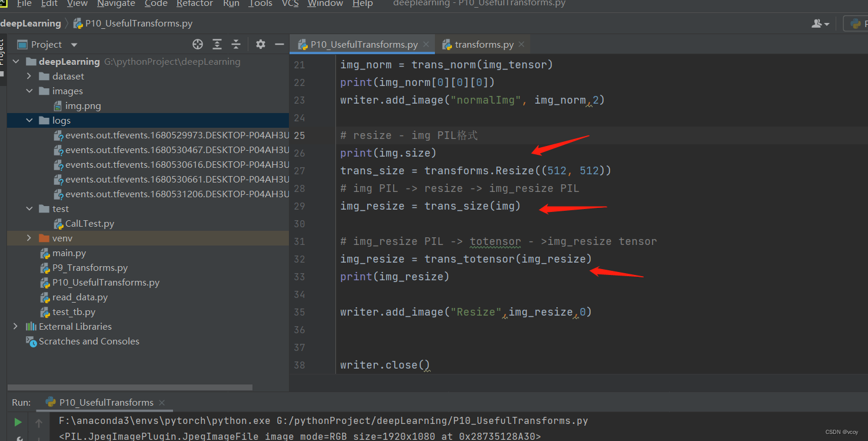Collapse the test folder
868x441 pixels.
tap(29, 209)
